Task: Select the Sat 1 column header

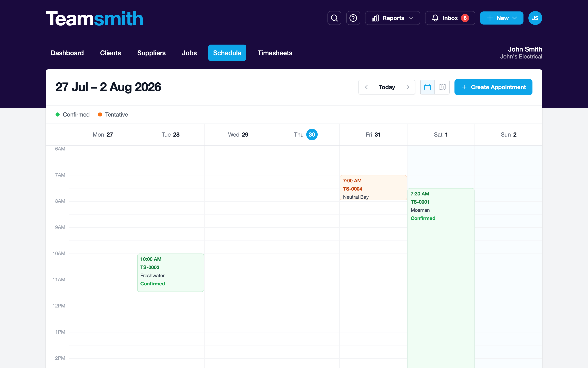Action: point(441,135)
